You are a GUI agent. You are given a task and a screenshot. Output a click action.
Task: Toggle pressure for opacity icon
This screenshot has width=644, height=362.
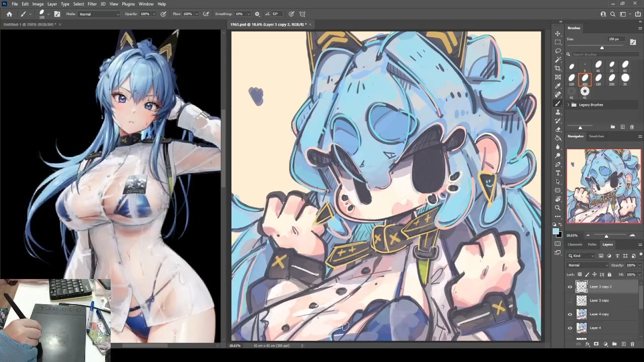163,14
